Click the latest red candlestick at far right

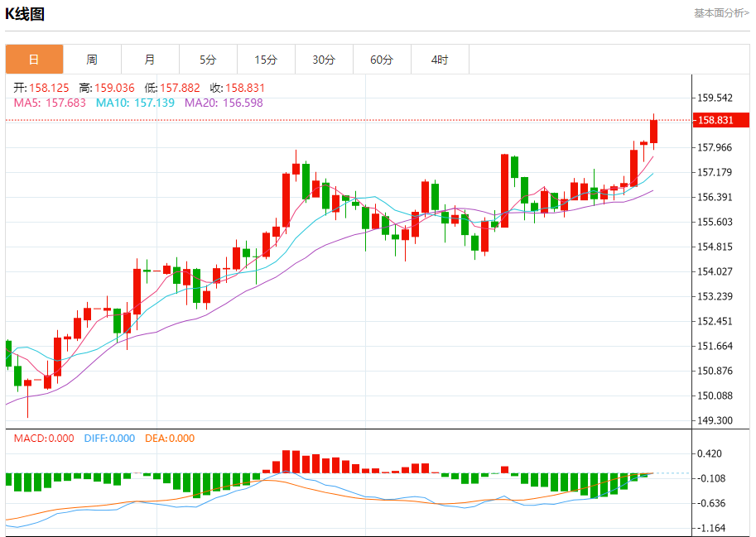pyautogui.click(x=653, y=131)
